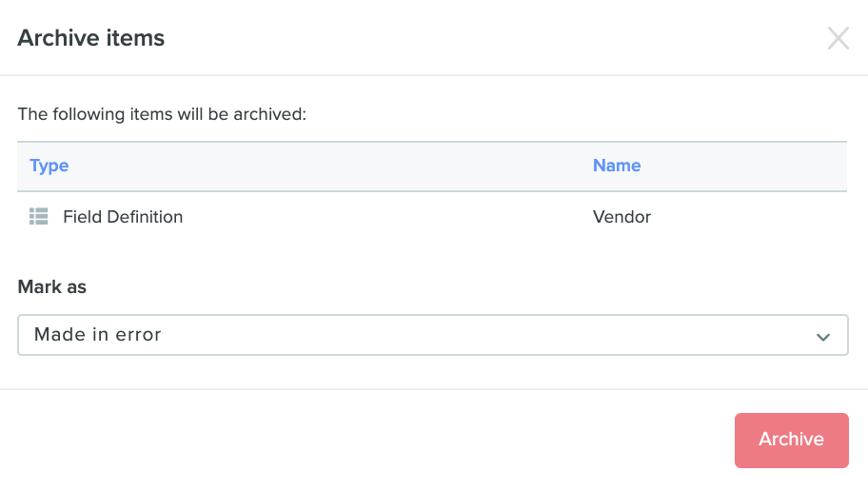Click the Archive items dialog title
The image size is (868, 491).
[91, 38]
